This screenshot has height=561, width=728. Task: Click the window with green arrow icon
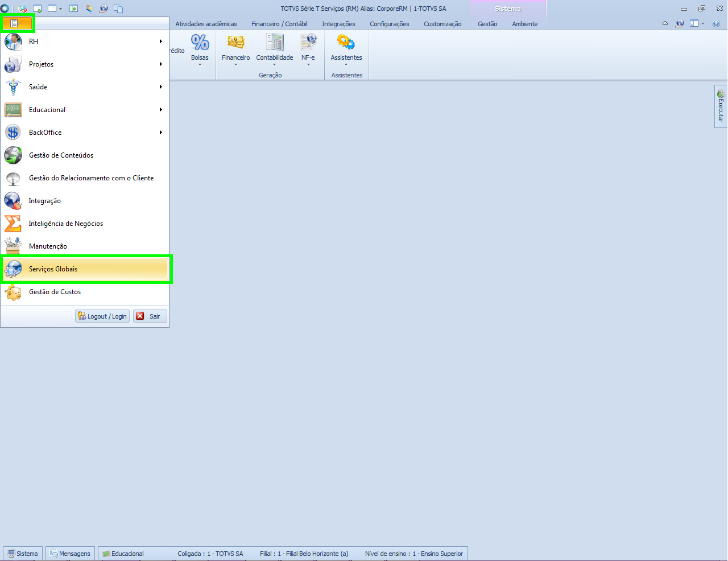(x=38, y=9)
